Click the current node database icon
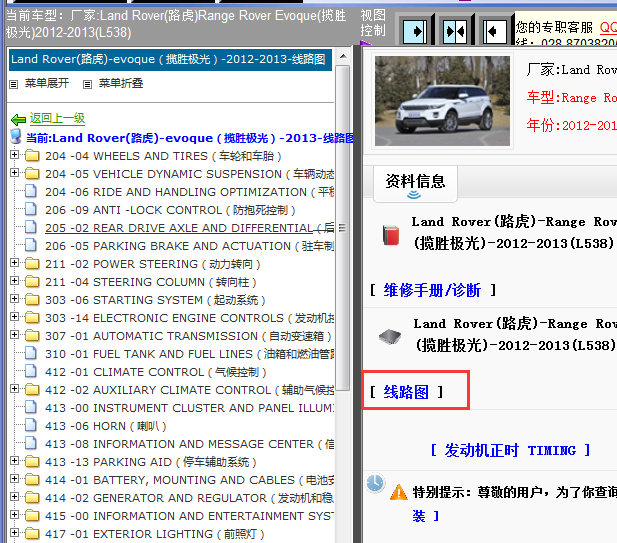This screenshot has height=543, width=617. pyautogui.click(x=16, y=137)
